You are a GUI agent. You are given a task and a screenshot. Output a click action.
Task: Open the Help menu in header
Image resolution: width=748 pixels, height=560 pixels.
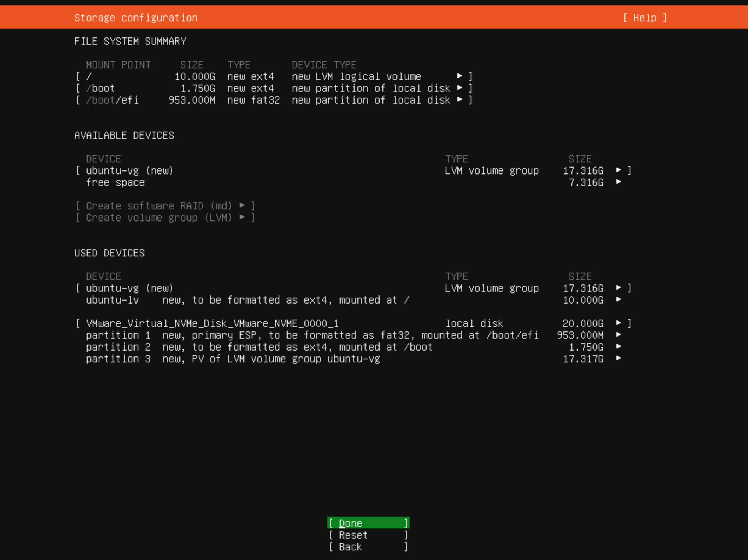click(x=644, y=18)
